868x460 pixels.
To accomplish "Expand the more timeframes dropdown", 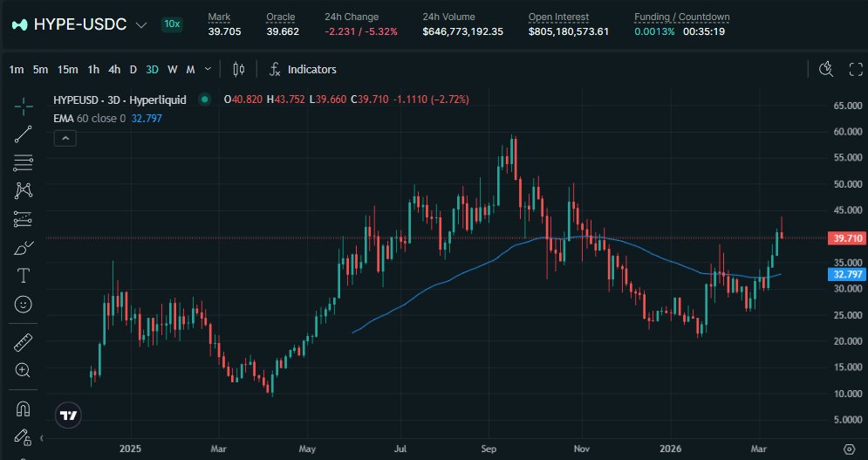I will tap(208, 69).
